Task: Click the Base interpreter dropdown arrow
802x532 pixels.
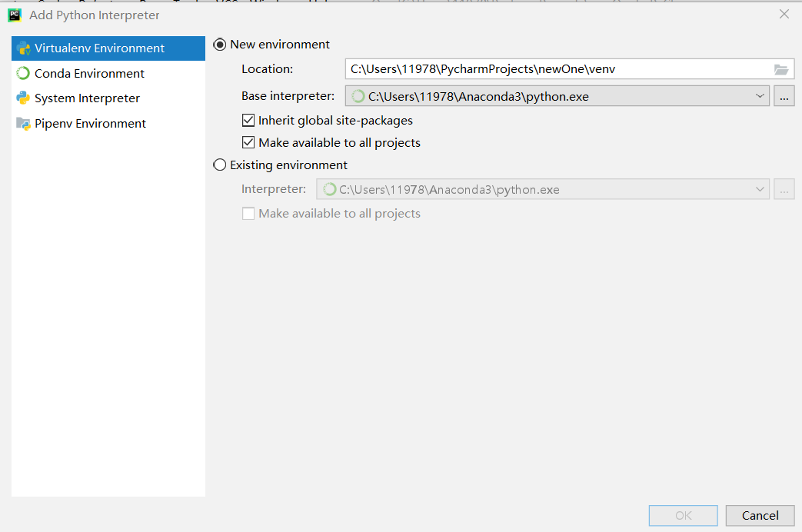Action: pos(760,96)
